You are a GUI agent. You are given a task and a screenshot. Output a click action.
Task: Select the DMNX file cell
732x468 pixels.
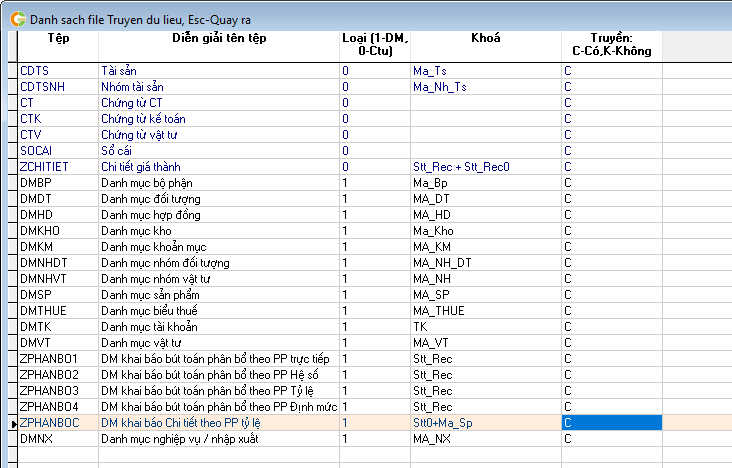[x=58, y=439]
